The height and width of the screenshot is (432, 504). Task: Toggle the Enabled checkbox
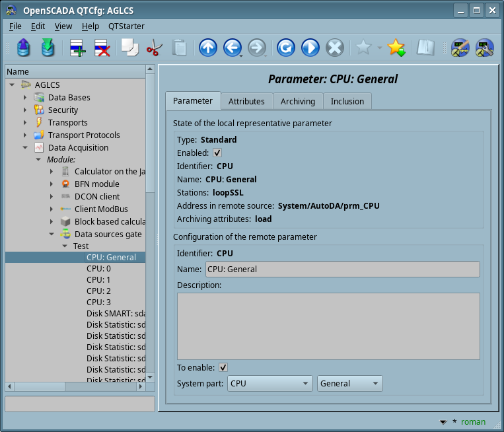(x=217, y=153)
